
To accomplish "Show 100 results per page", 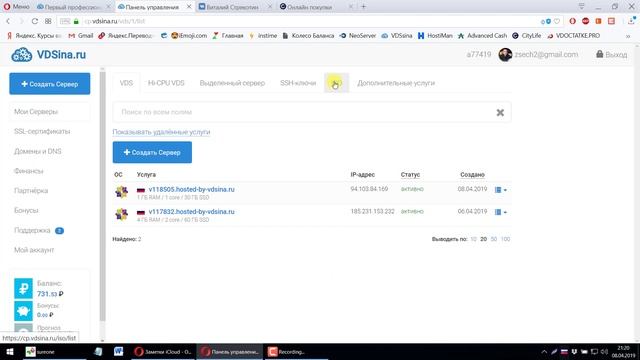I will point(505,239).
